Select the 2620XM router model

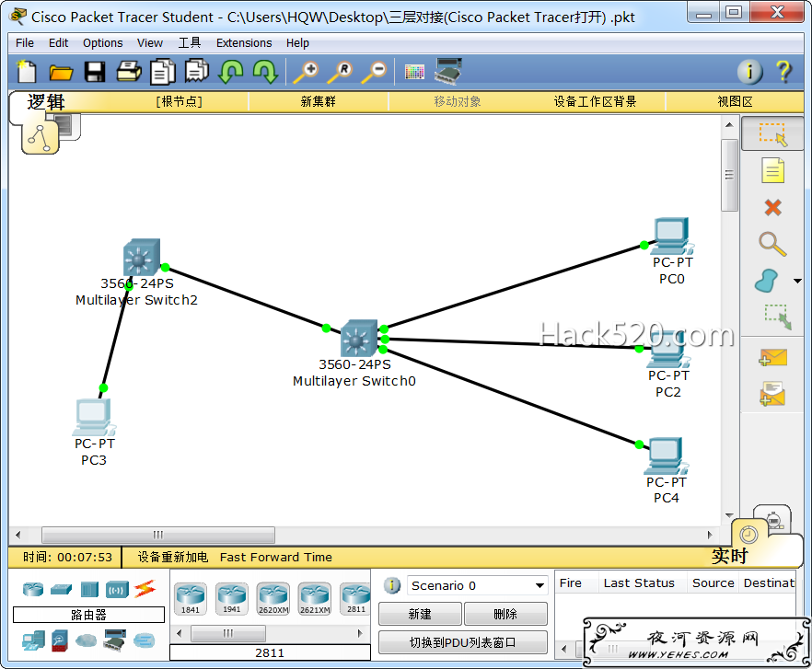[273, 598]
